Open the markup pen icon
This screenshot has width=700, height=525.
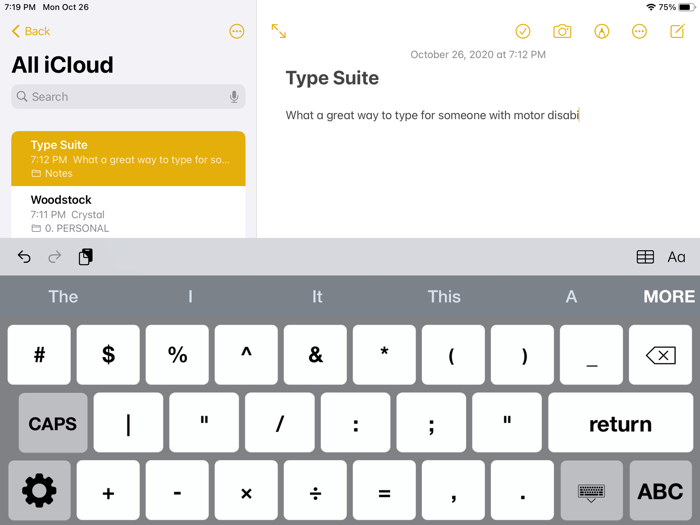coord(601,31)
